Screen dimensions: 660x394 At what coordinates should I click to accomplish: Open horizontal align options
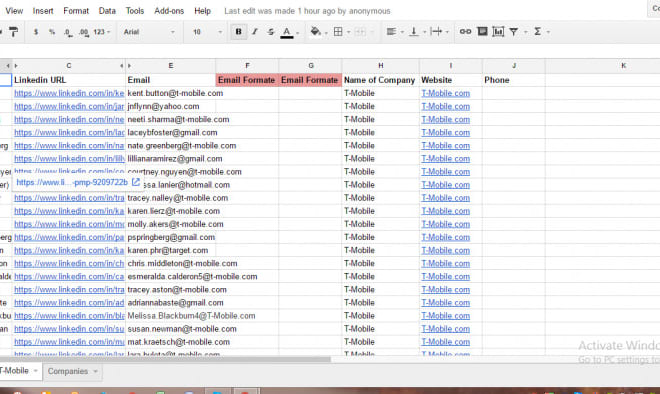tap(391, 32)
